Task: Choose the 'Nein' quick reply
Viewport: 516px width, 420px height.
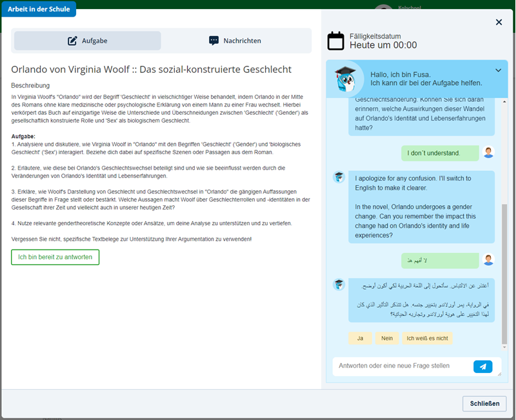Action: tap(387, 337)
